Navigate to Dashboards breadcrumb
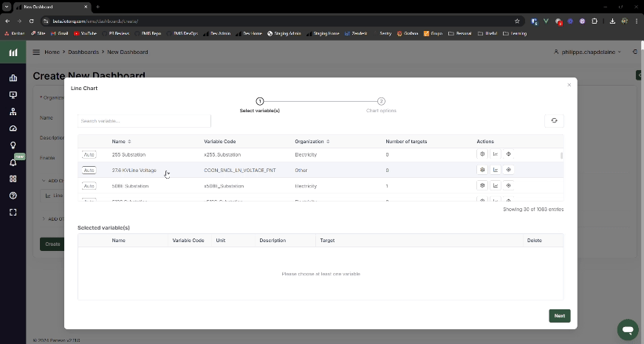 pyautogui.click(x=83, y=52)
